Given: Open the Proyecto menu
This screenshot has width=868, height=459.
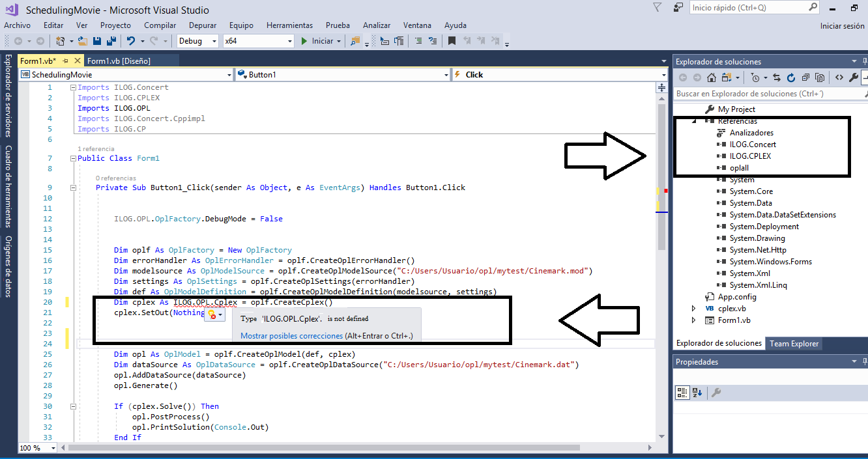Looking at the screenshot, I should pos(115,25).
